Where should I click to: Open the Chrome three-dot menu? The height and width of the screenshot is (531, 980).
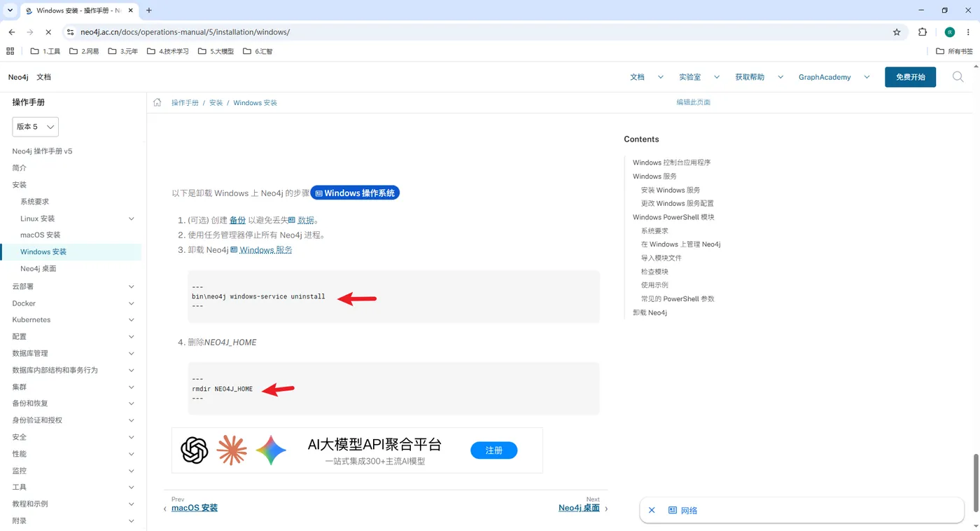click(x=969, y=32)
